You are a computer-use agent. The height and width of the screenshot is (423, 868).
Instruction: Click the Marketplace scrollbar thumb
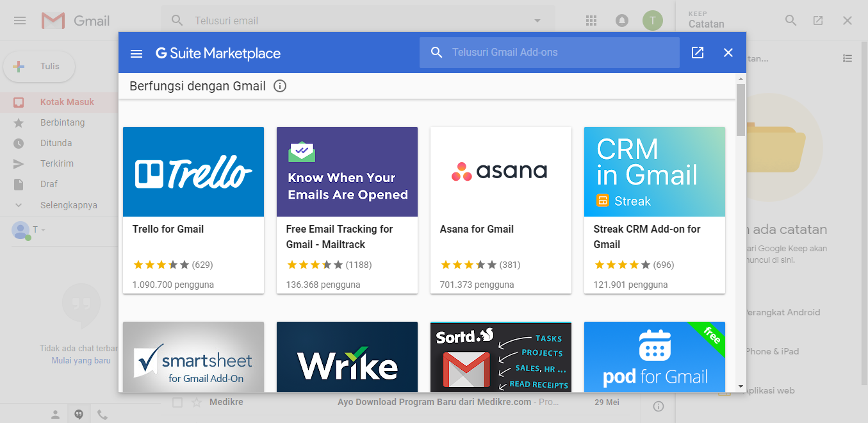pyautogui.click(x=741, y=110)
